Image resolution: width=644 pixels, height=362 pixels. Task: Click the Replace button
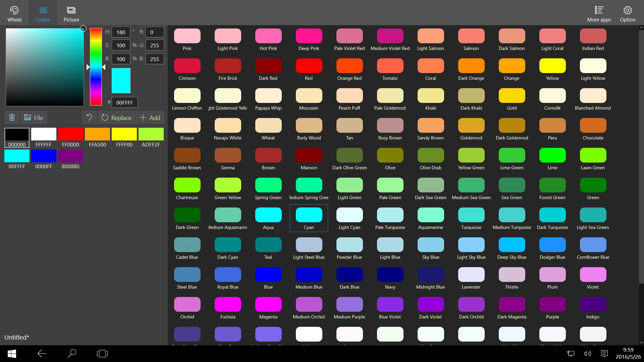click(x=116, y=117)
